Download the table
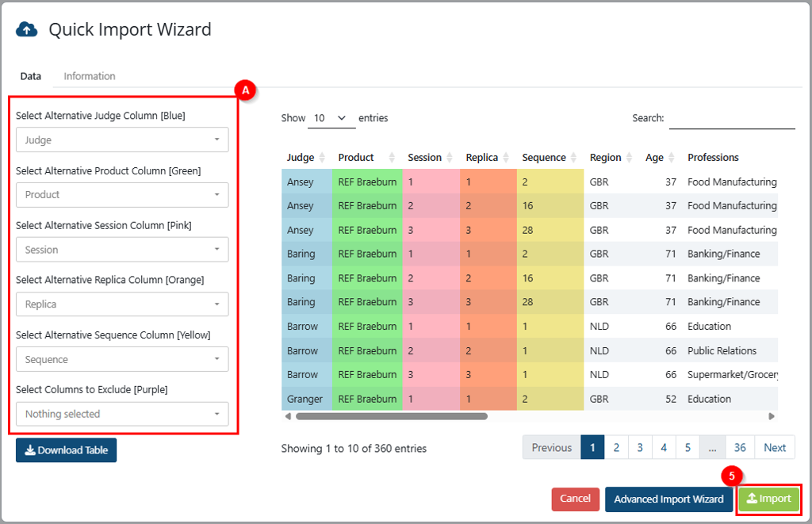This screenshot has width=812, height=524. click(67, 450)
